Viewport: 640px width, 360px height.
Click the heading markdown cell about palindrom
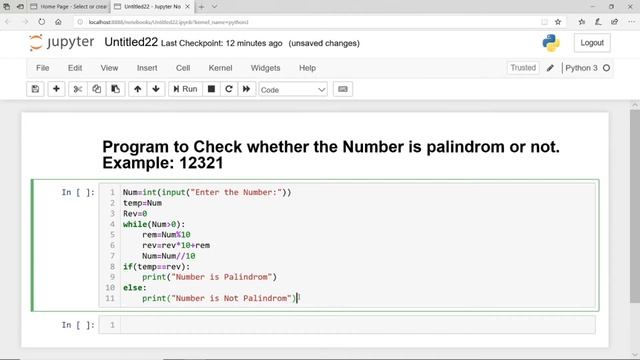click(331, 155)
